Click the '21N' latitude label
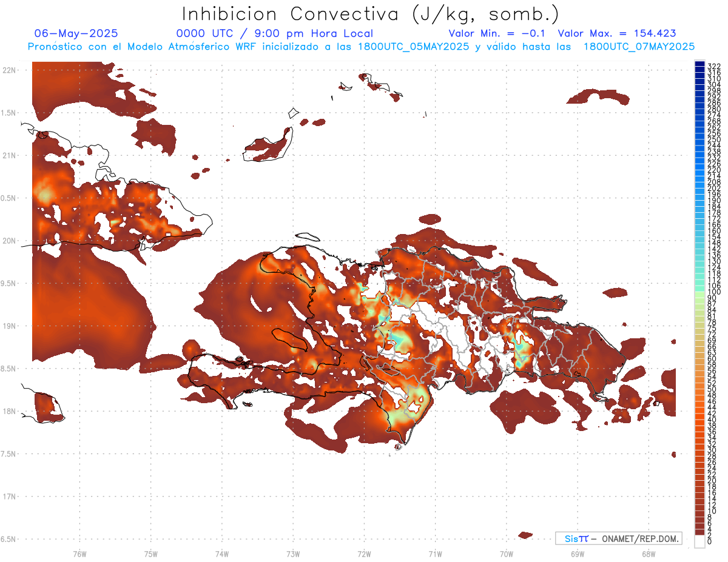The height and width of the screenshot is (562, 728). 9,155
